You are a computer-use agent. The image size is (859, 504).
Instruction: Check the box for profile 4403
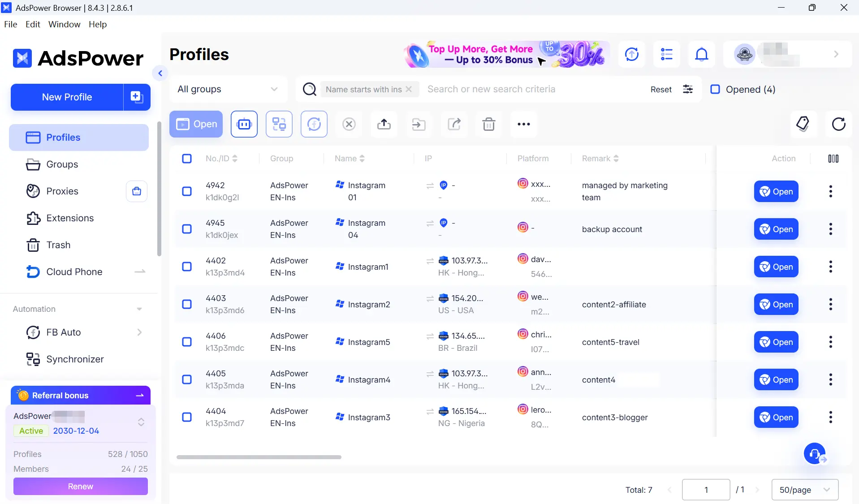point(187,304)
